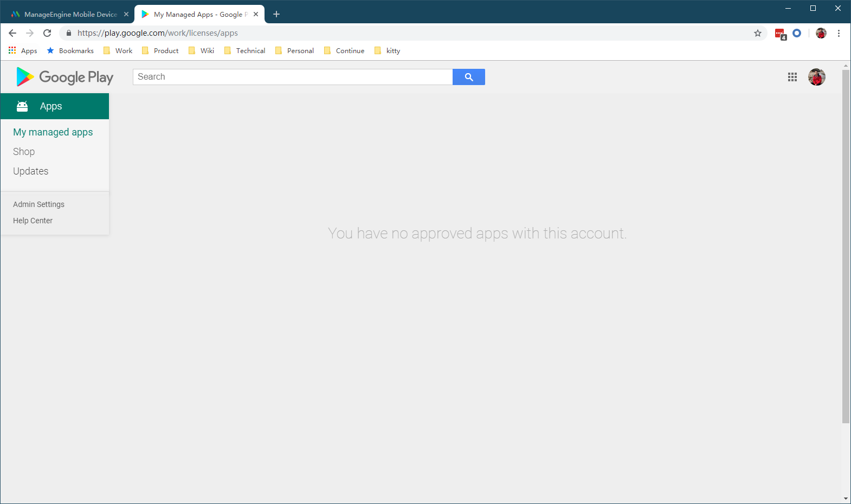Reload the page with the refresh icon
Screen dimensions: 851x504
coord(47,33)
